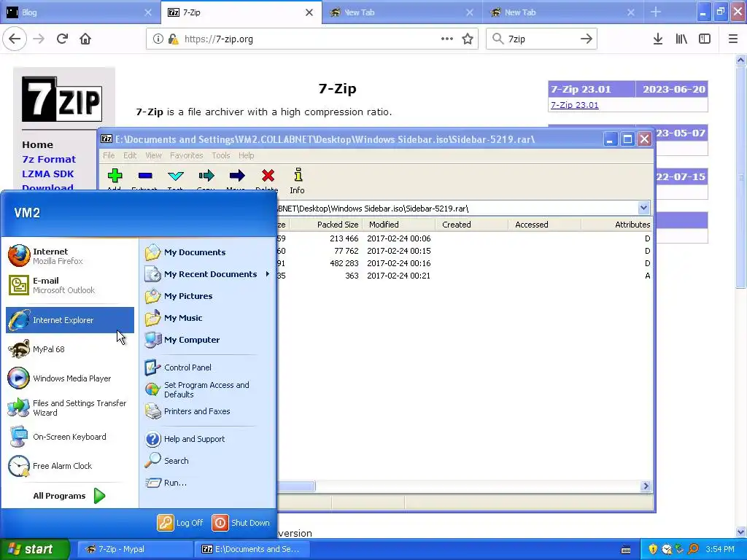
Task: Launch Windows Media Player
Action: click(x=69, y=378)
